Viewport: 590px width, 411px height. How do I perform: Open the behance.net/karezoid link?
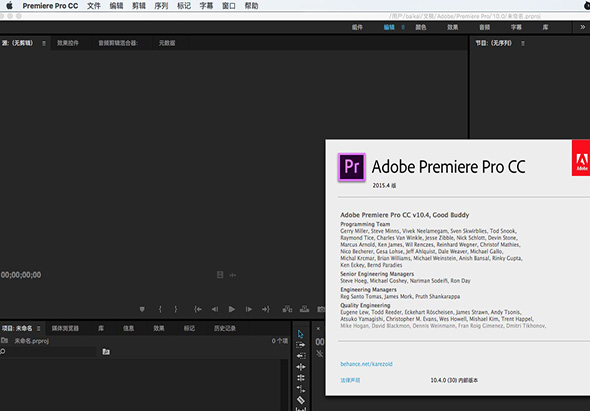[366, 364]
